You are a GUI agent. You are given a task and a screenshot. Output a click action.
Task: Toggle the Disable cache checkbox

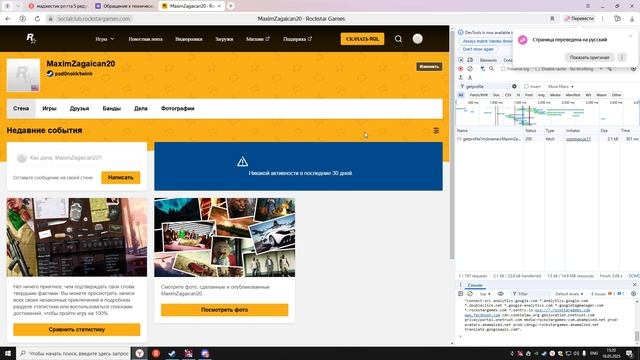[537, 69]
